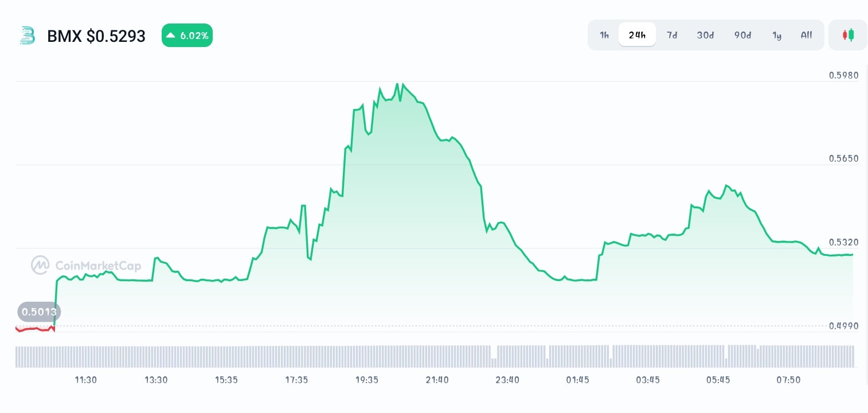868x413 pixels.
Task: Click the 19:35 time axis label
Action: [367, 380]
